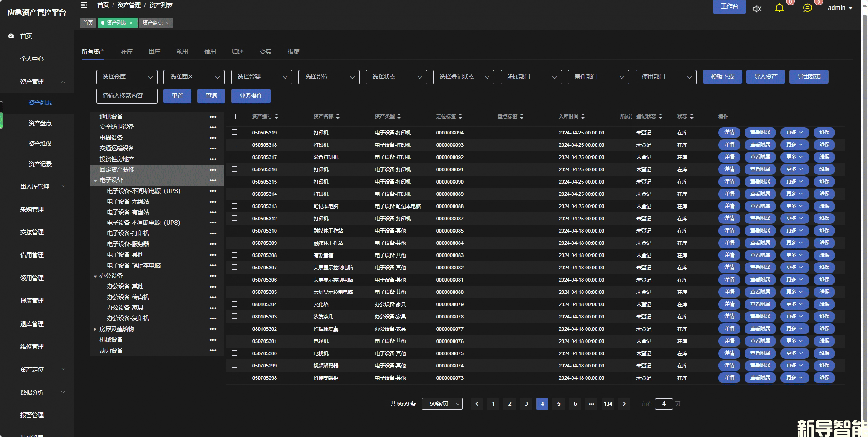Click the search content input field
Screen dimensions: 868x437
(127, 96)
